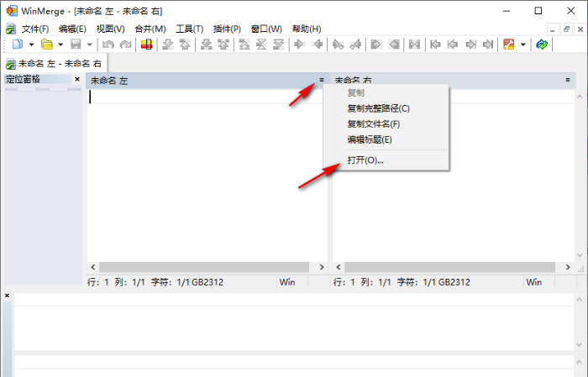Click the left pane horizontal scrollbar track

click(x=203, y=267)
